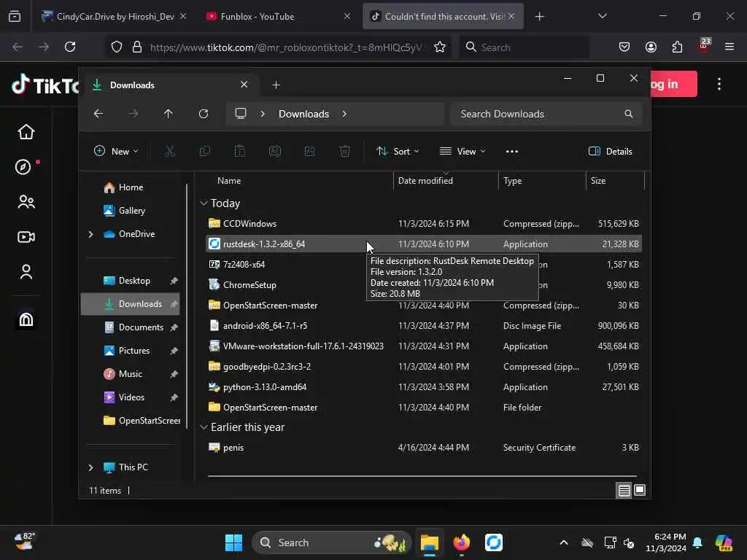
Task: Click the Paste clipboard icon in toolbar
Action: pyautogui.click(x=239, y=152)
